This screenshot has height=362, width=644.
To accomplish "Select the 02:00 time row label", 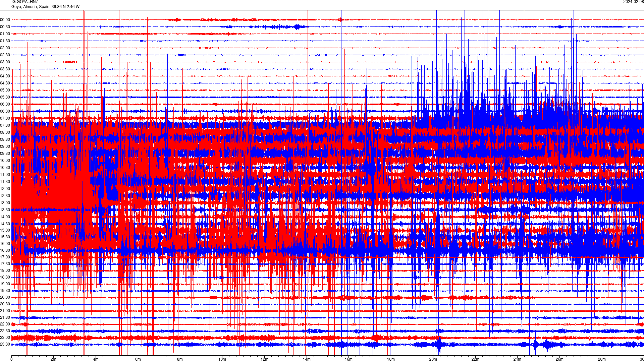I will pos(5,48).
